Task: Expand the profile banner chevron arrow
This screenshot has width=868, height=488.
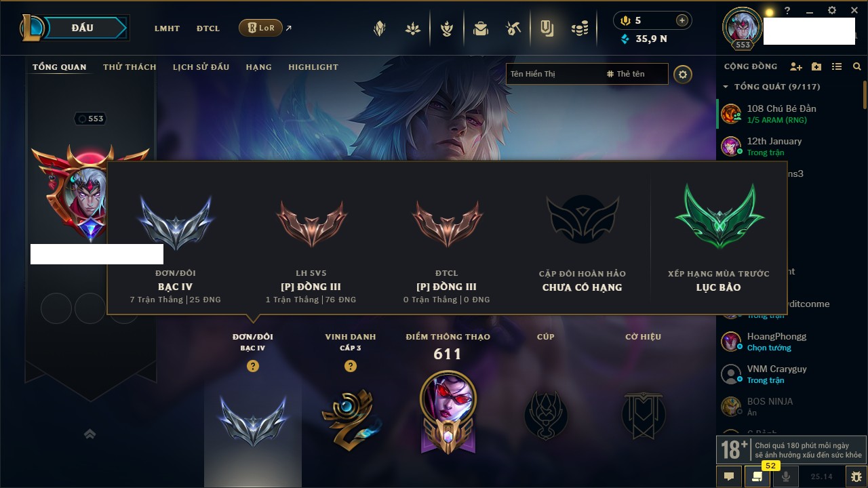Action: click(x=90, y=434)
